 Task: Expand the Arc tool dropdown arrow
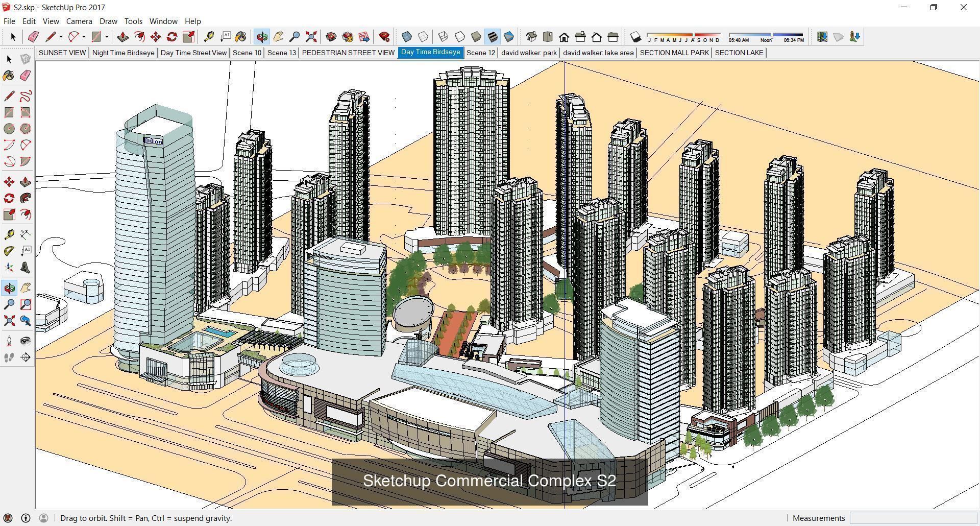coord(84,37)
